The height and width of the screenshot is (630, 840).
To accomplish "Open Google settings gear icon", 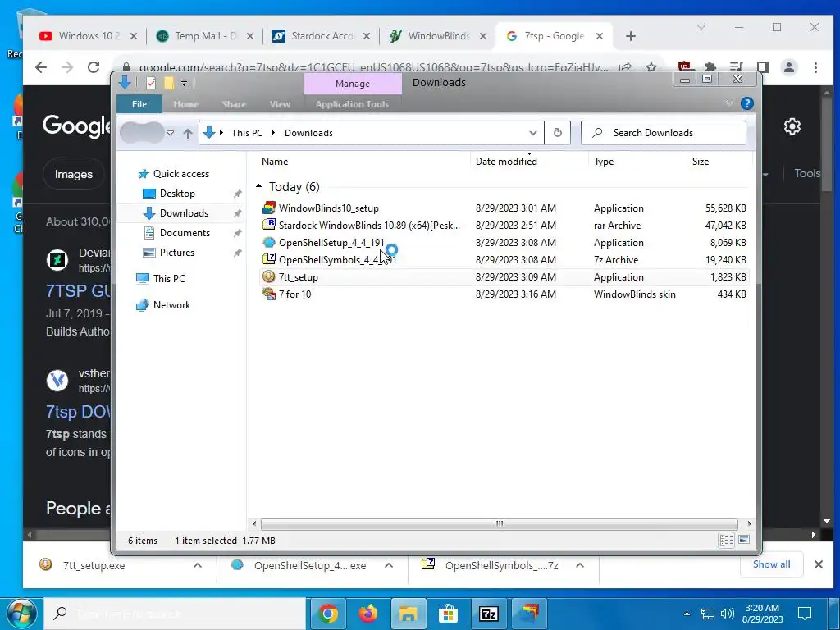I will (792, 127).
